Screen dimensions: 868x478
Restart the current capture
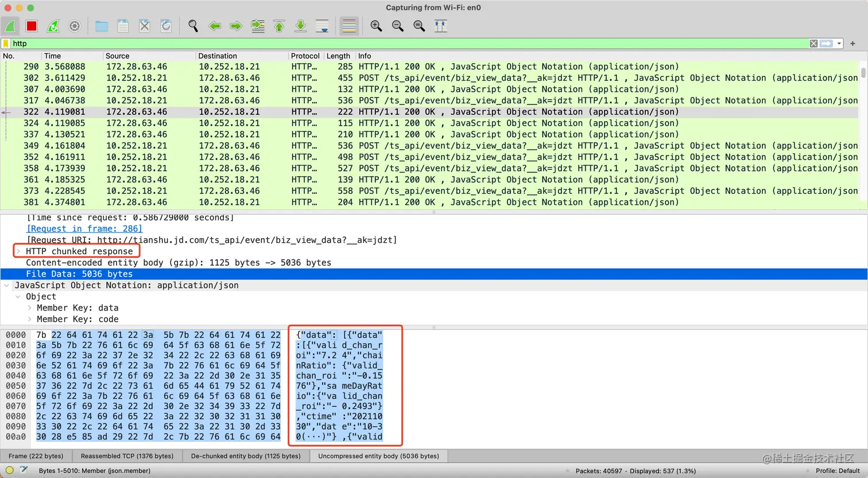point(53,26)
